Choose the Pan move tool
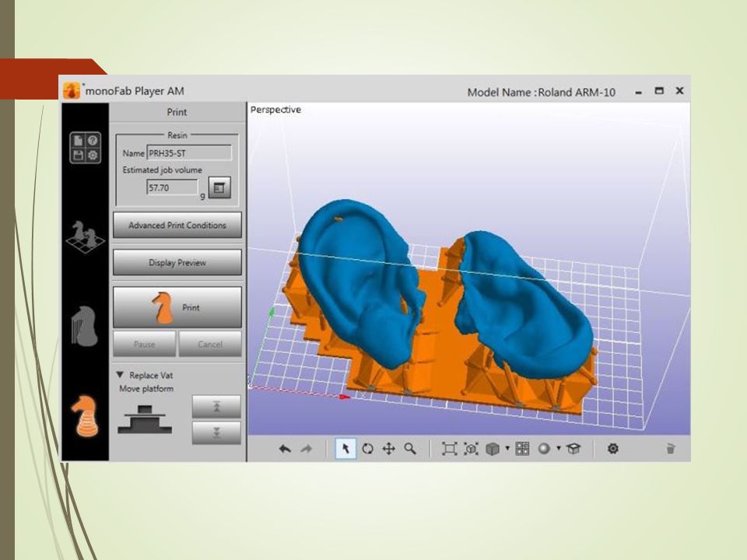The image size is (747, 560). tap(389, 449)
